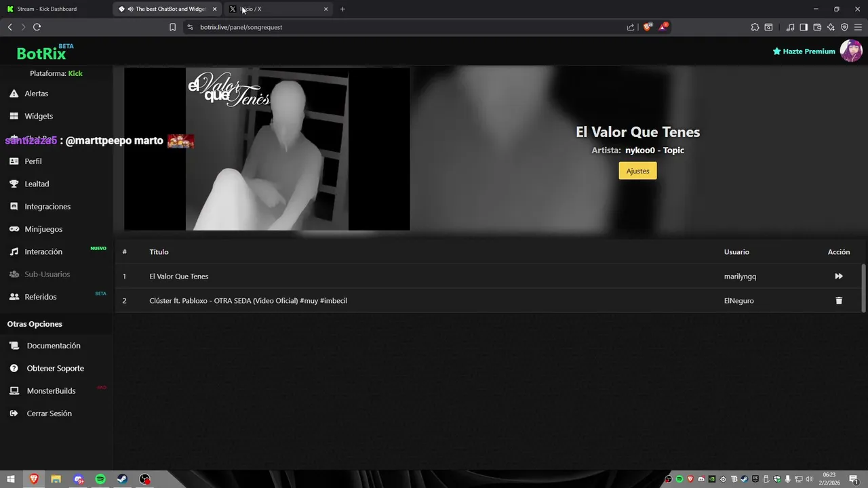Click the yellow Ajustes button
Image resolution: width=868 pixels, height=488 pixels.
coord(637,171)
